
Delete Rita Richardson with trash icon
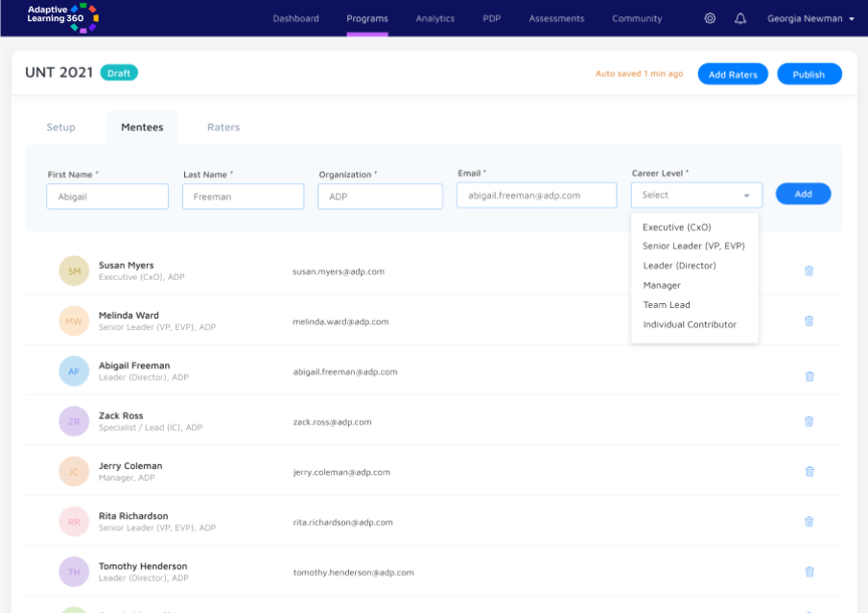[x=809, y=522]
